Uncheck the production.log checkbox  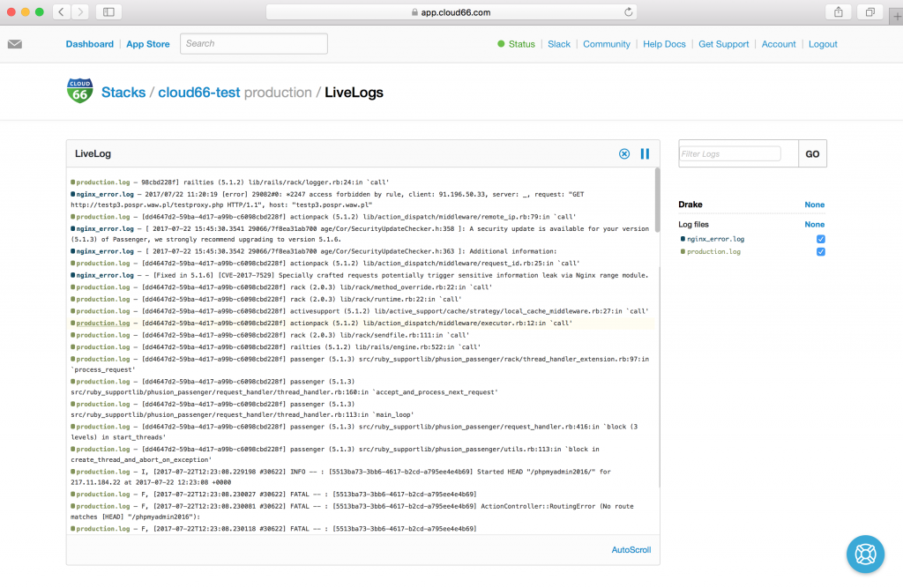click(x=821, y=251)
